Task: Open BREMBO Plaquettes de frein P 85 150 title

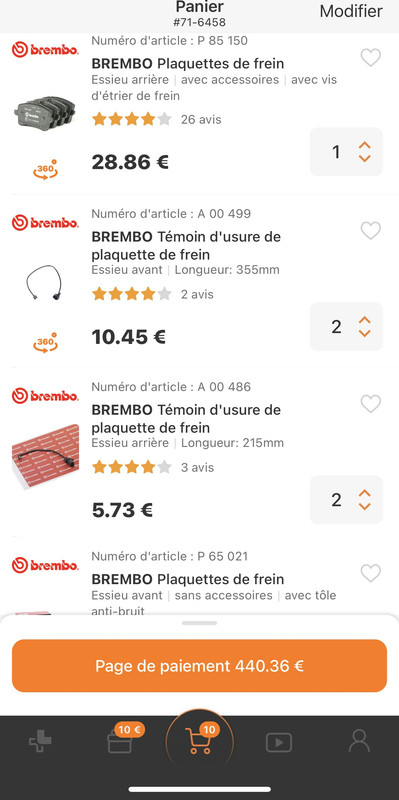Action: (x=188, y=64)
